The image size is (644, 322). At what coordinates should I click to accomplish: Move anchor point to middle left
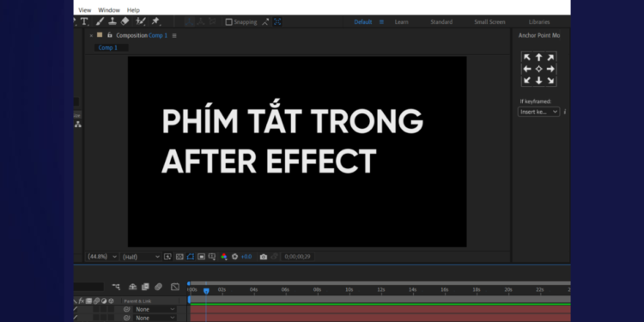click(x=527, y=69)
